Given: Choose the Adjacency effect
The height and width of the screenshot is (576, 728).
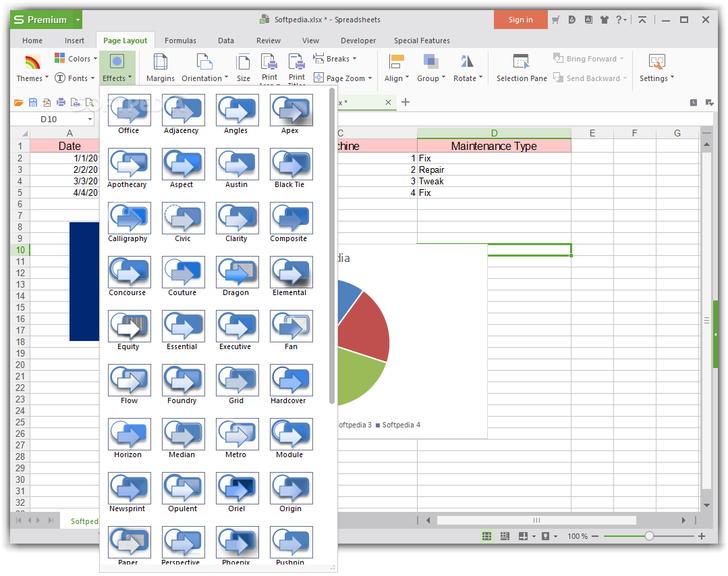Looking at the screenshot, I should [x=183, y=114].
